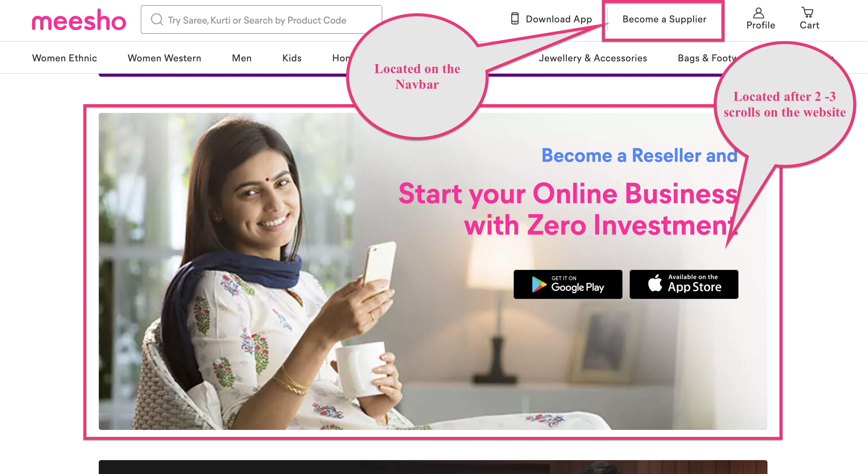Open the Profile user icon

(758, 13)
